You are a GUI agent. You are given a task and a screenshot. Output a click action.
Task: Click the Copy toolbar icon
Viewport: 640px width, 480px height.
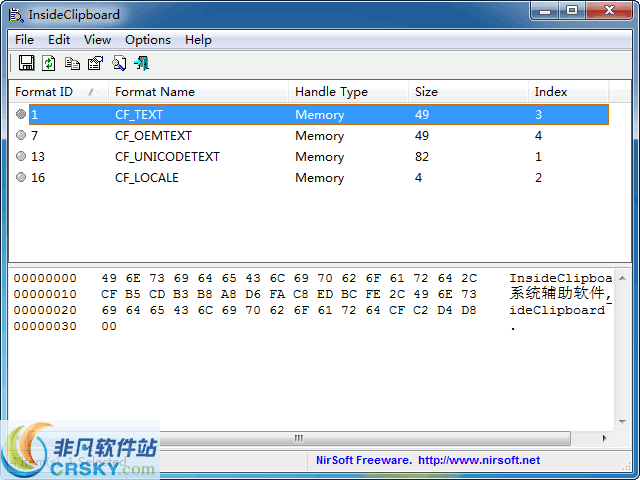tap(72, 64)
